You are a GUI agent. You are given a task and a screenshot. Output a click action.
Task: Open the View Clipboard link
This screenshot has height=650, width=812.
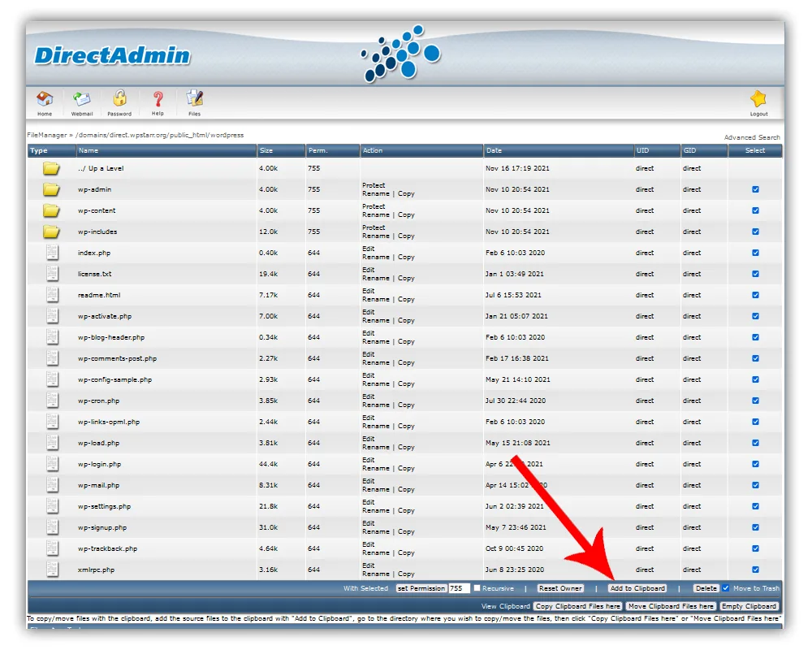(x=505, y=606)
